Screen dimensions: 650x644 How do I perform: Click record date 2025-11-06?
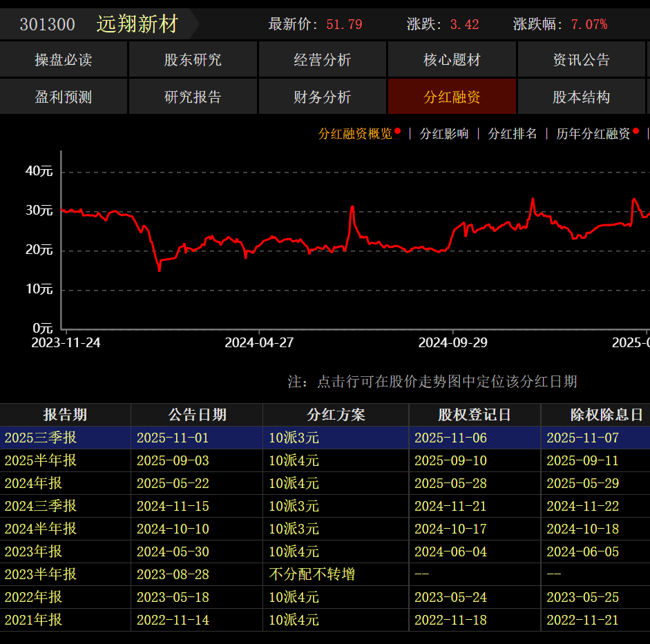point(450,438)
